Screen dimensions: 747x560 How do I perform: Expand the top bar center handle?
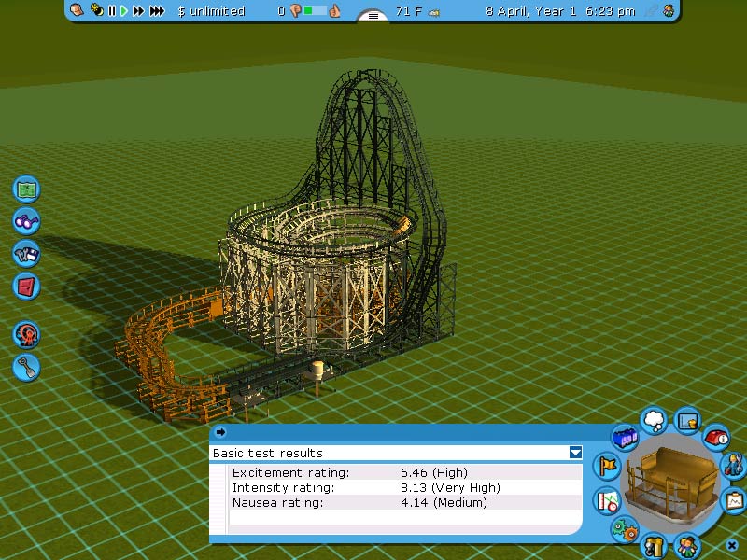373,16
